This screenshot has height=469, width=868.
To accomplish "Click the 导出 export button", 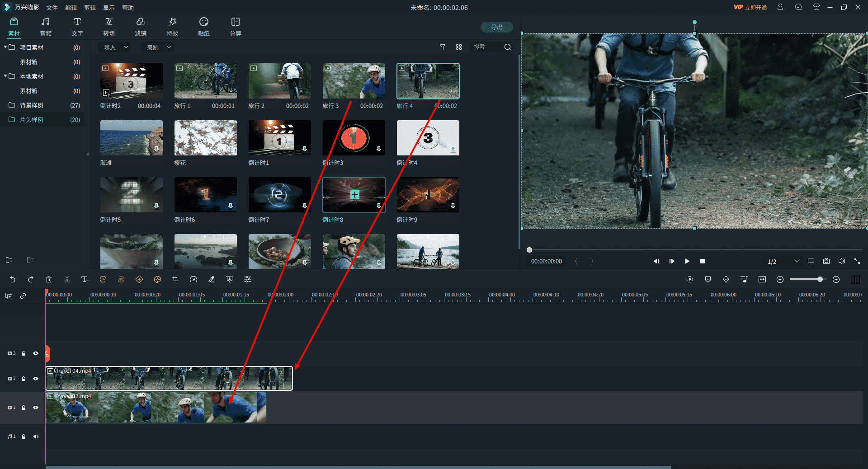I will 496,27.
